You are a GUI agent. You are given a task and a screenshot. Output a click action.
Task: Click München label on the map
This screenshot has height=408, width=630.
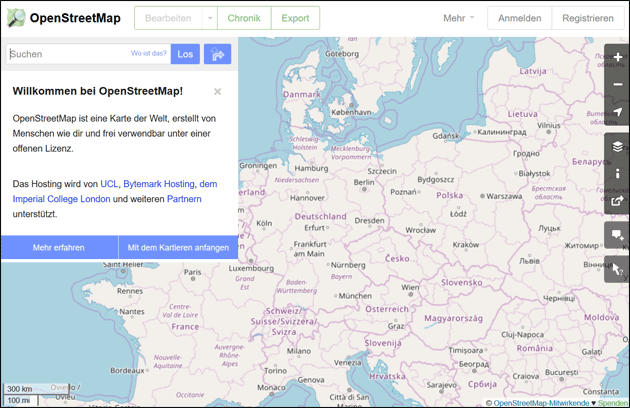tap(355, 296)
